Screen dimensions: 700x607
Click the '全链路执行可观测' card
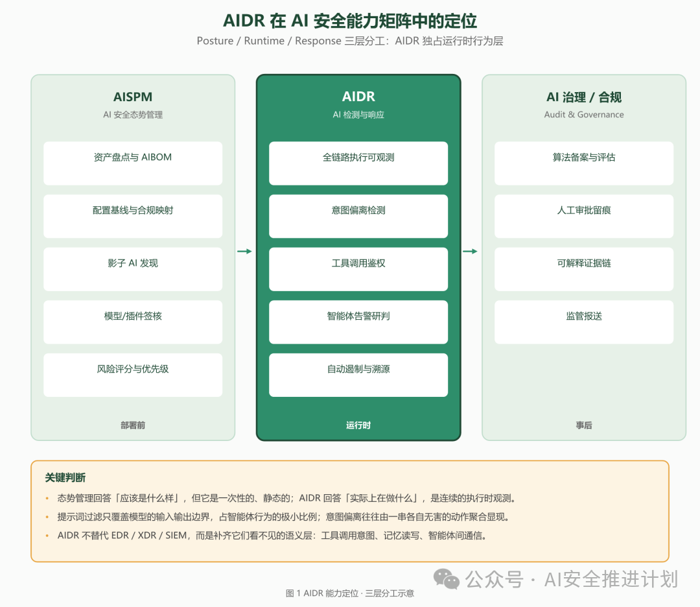tap(358, 163)
